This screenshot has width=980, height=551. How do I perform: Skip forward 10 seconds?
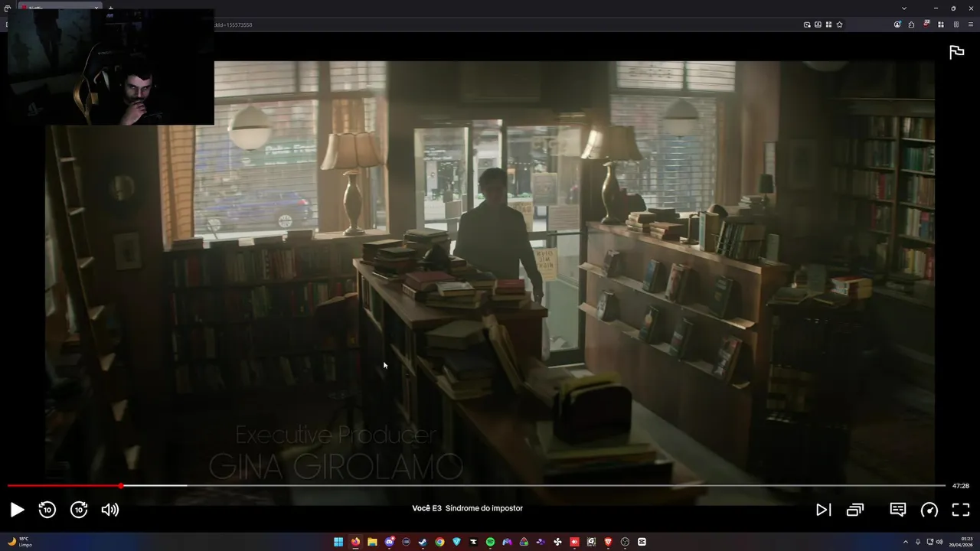[79, 510]
